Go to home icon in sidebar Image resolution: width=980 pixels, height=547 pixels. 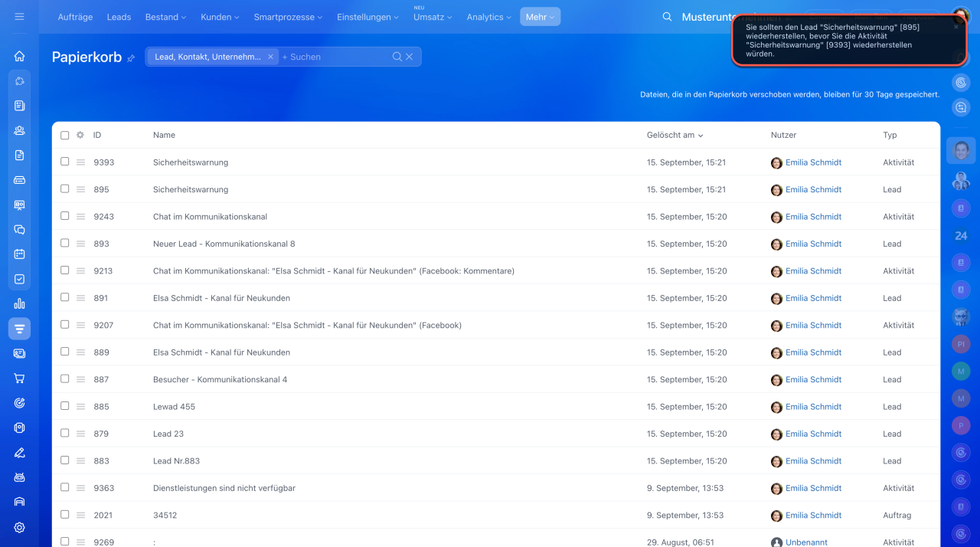point(19,56)
